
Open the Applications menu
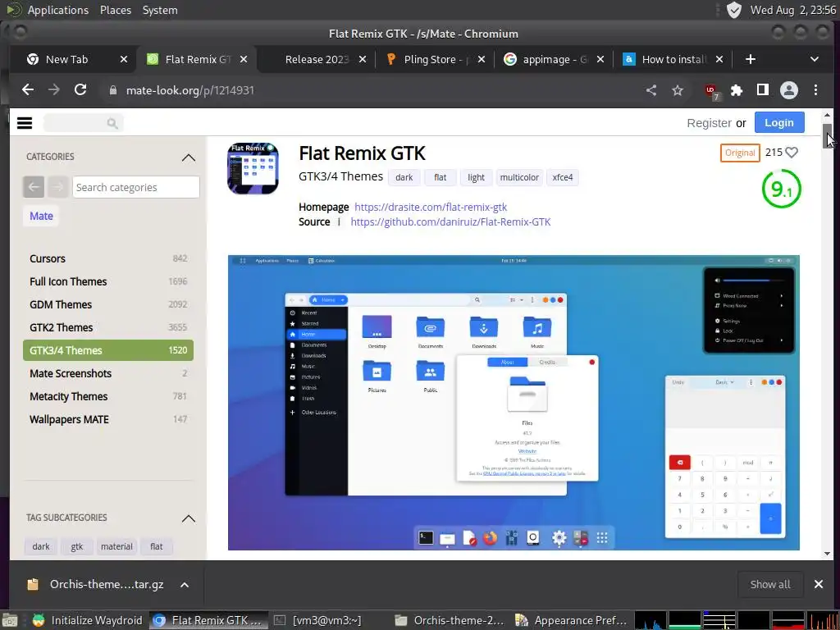coord(58,10)
